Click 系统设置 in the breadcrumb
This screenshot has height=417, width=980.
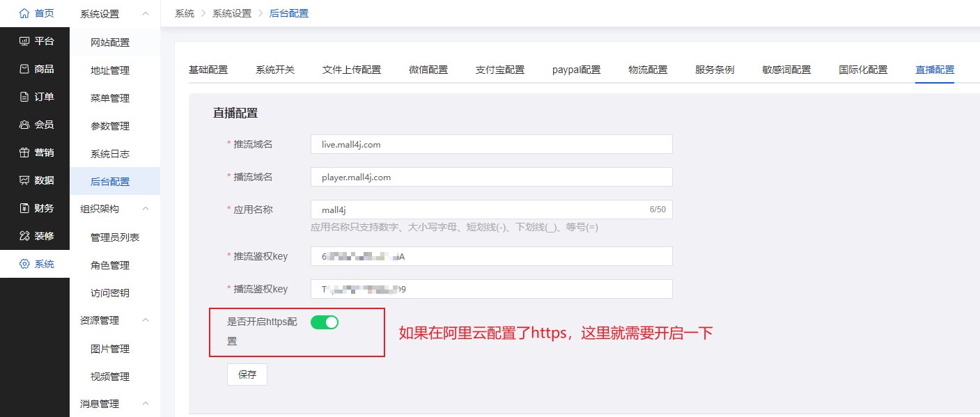(231, 13)
